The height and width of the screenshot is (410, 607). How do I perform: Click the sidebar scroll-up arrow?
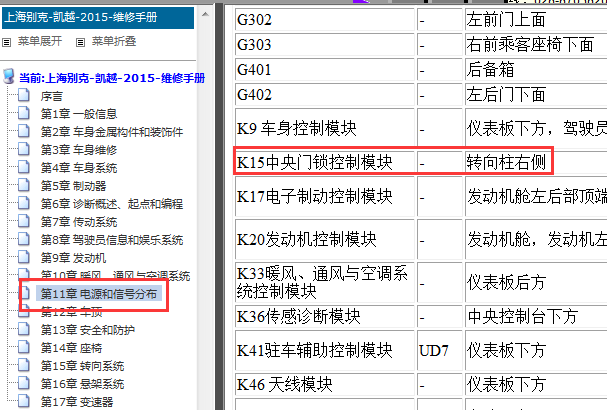205,15
